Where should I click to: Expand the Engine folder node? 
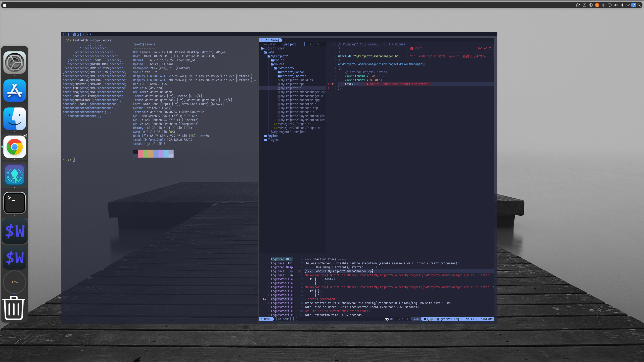(x=272, y=136)
